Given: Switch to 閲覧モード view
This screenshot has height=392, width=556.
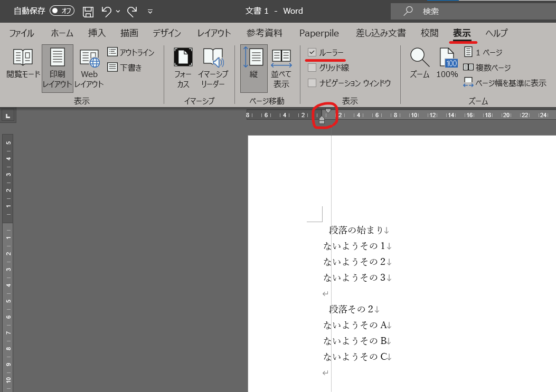Looking at the screenshot, I should [23, 64].
